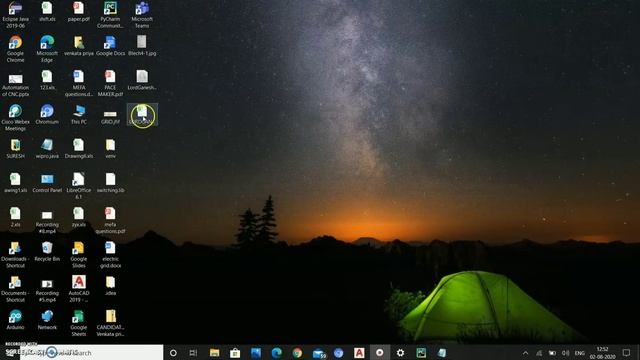Open the Eclipse Java 2019-06 shortcut
640x360 pixels.
pos(16,15)
